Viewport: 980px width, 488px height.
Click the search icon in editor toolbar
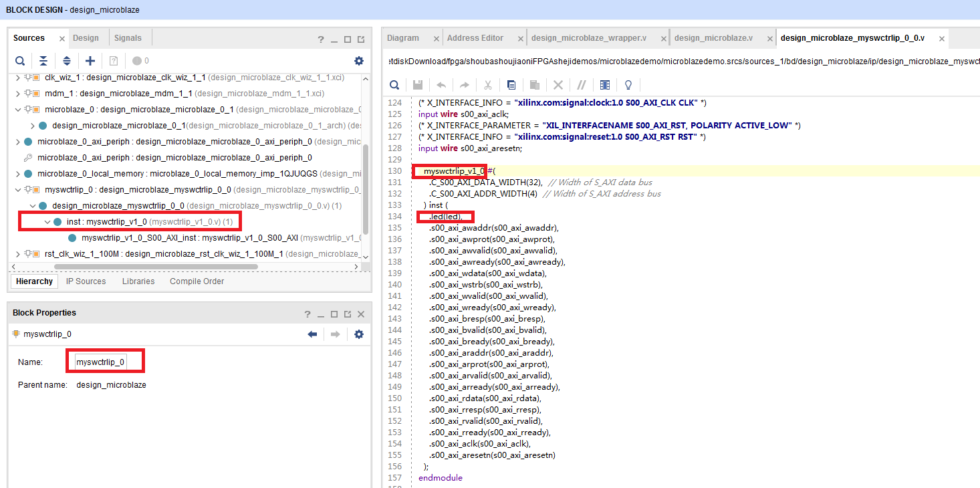pyautogui.click(x=394, y=85)
